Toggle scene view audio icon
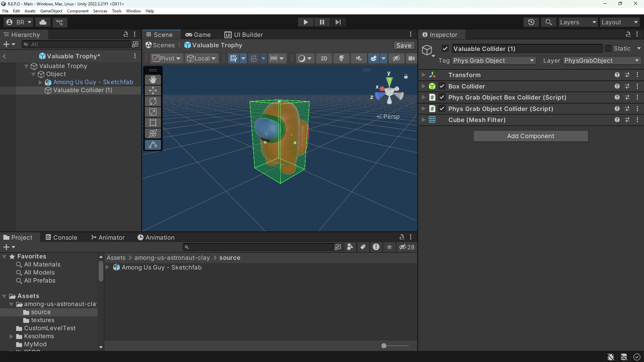644x362 pixels. pyautogui.click(x=359, y=58)
